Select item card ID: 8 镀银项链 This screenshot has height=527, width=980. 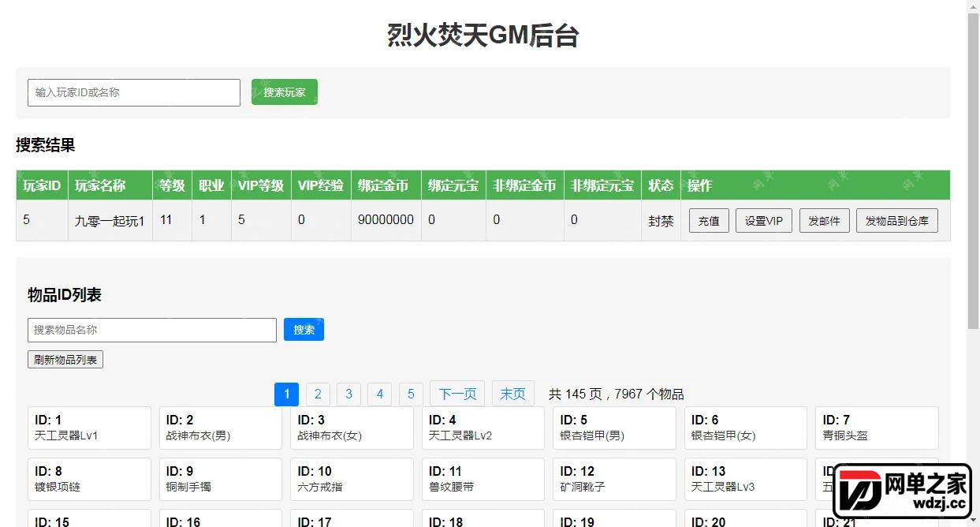tap(89, 479)
